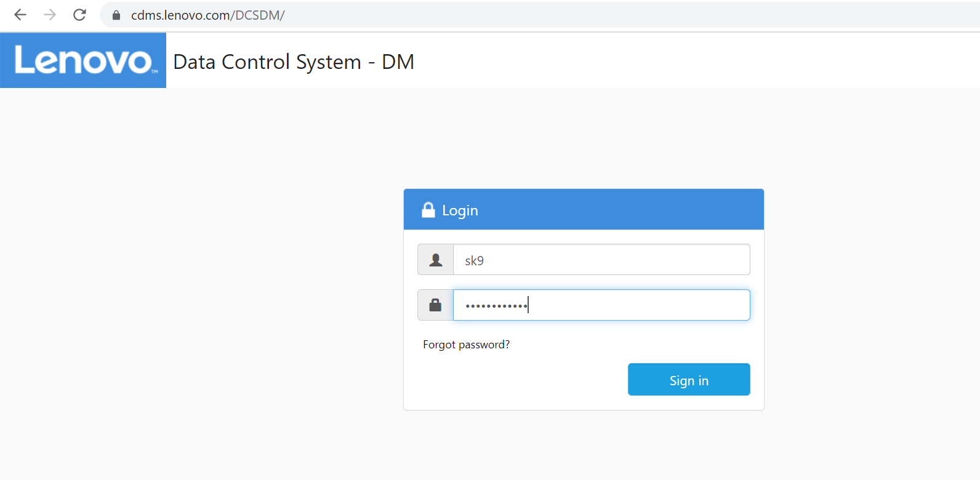Screen dimensions: 980x480
Task: Click the Data Control System - DM heading
Action: (294, 62)
